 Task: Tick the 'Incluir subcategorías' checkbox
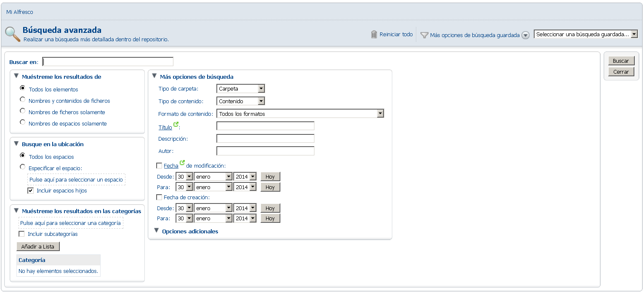pyautogui.click(x=22, y=234)
